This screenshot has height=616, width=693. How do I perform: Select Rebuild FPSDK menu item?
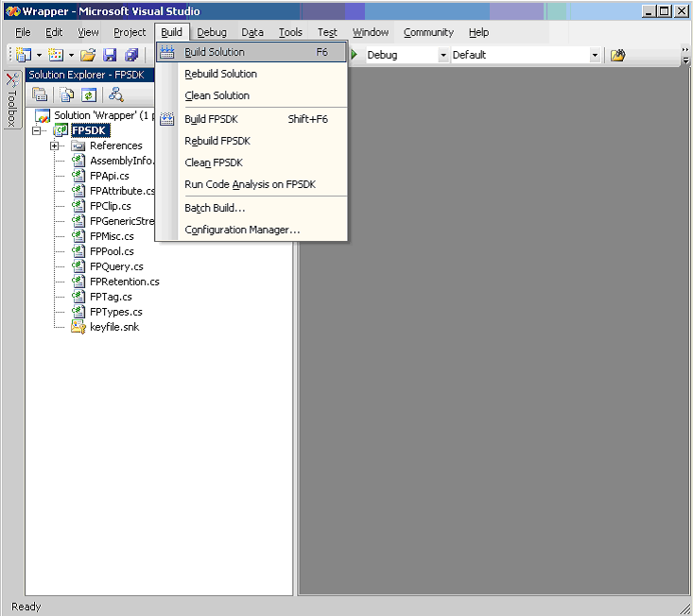(251, 141)
